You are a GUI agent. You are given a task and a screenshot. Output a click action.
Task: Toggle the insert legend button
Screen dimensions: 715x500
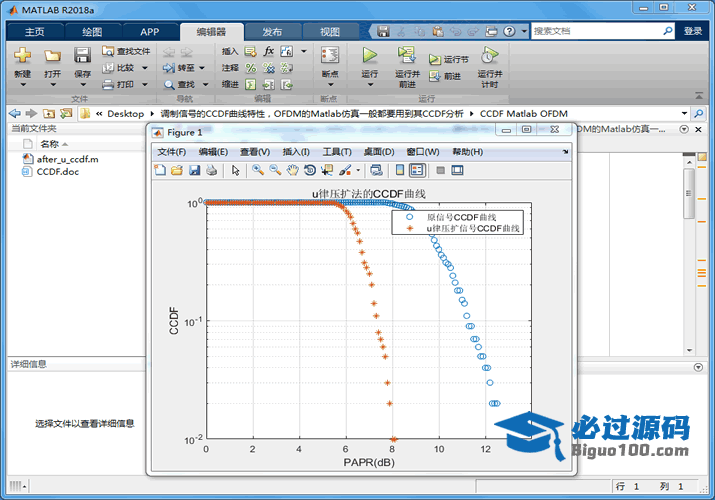pyautogui.click(x=417, y=170)
